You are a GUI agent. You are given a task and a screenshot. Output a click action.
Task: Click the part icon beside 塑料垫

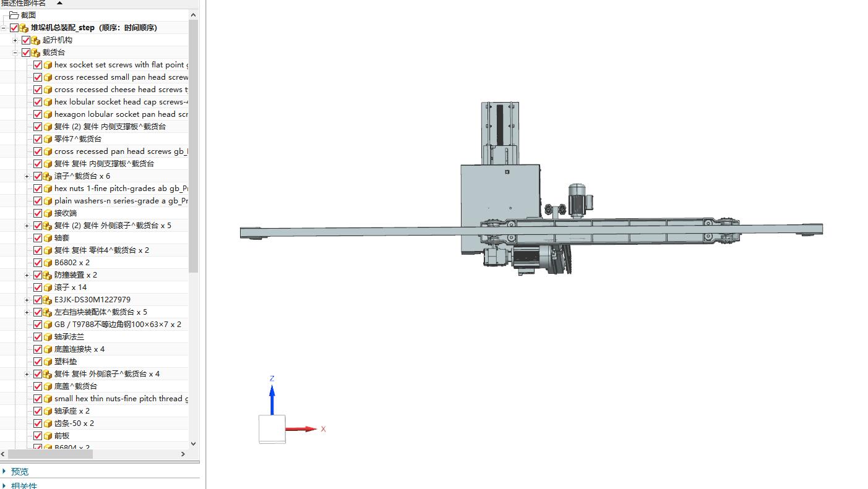click(x=48, y=362)
